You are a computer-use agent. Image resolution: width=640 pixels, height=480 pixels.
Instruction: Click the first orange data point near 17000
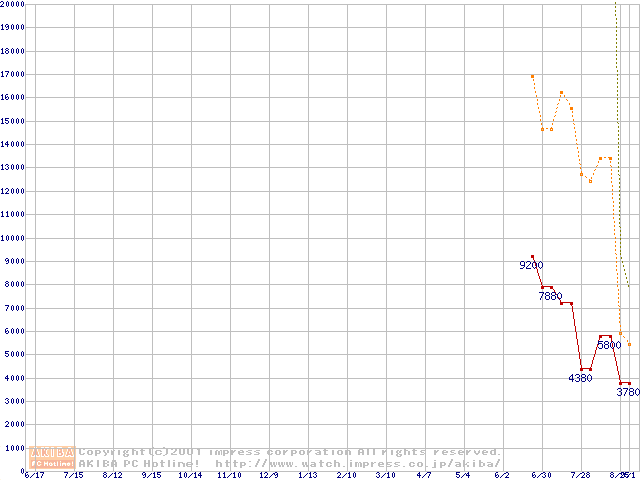pos(532,76)
